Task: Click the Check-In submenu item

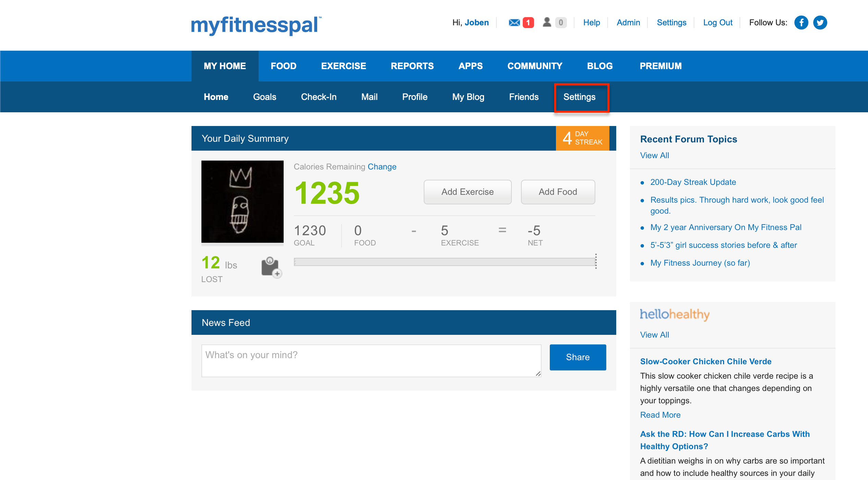Action: pos(319,97)
